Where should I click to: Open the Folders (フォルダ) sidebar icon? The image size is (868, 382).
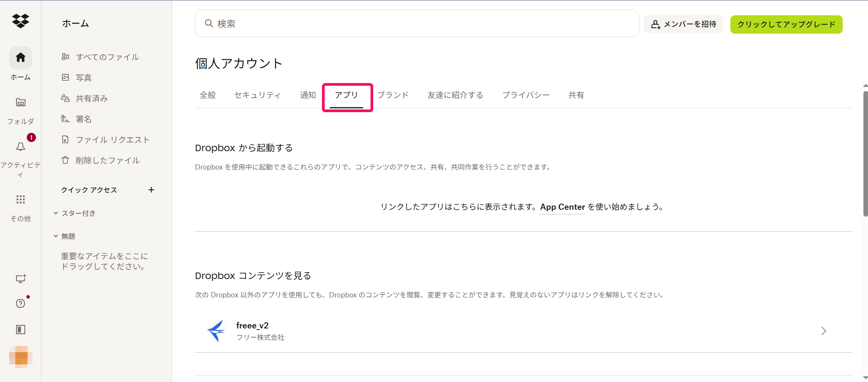coord(21,102)
